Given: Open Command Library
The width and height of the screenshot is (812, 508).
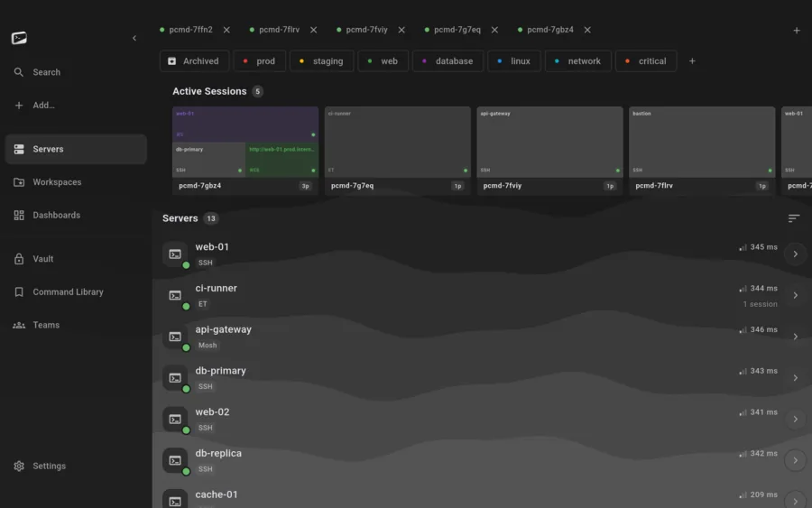Looking at the screenshot, I should (x=76, y=292).
